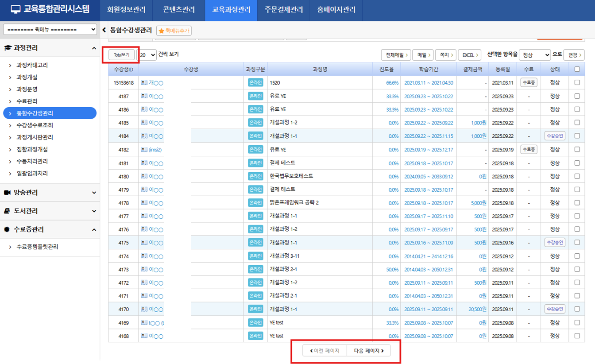Open the 주문결제관리 top menu
Screen dimensions: 595x364
coord(284,10)
